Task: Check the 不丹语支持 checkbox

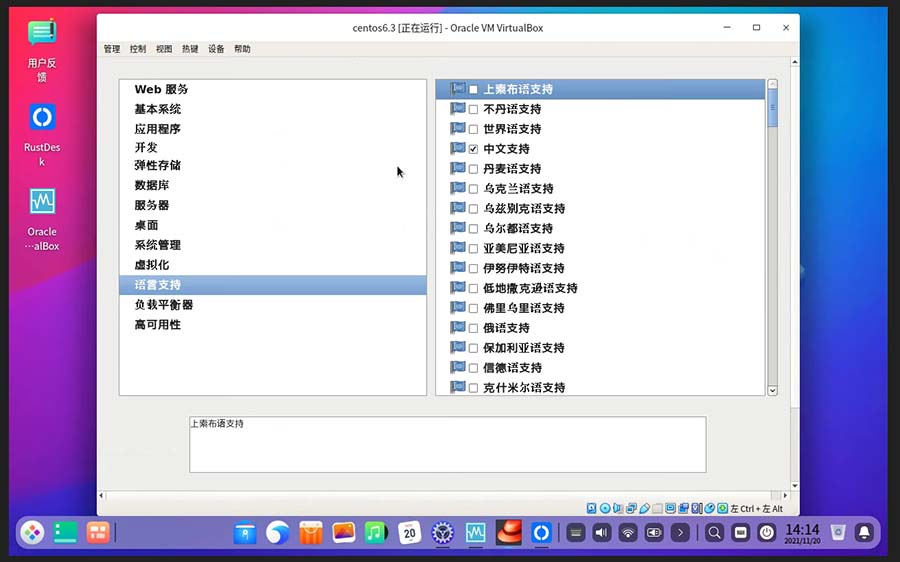Action: click(474, 109)
